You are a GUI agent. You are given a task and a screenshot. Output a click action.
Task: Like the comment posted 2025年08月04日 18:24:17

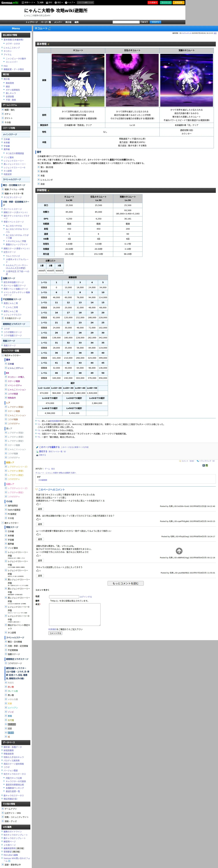(x=38, y=534)
